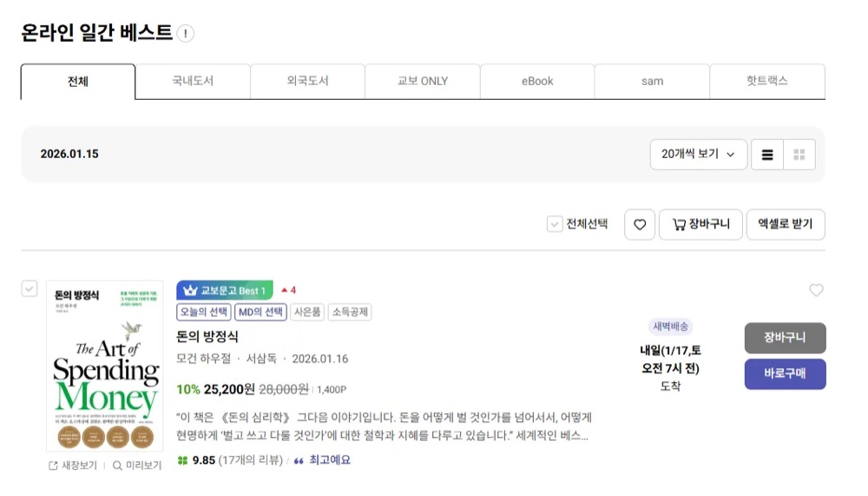868x496 pixels.
Task: Click the info icon beside 온라인 일간 베스트
Action: point(186,33)
